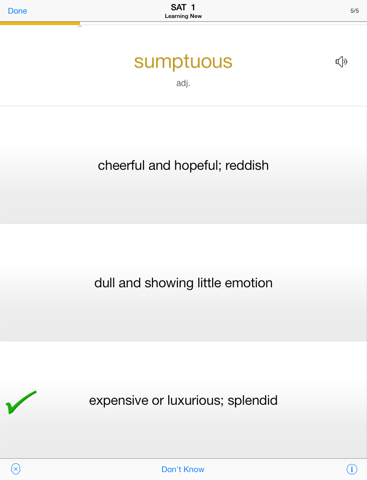The height and width of the screenshot is (480, 367).
Task: Tap the circled X icon at the bottom left
Action: click(16, 469)
